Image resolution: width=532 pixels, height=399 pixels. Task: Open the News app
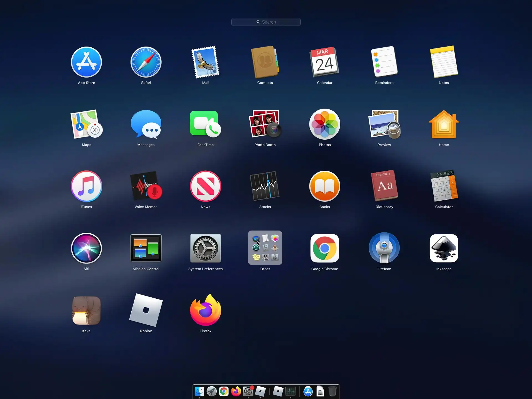205,186
